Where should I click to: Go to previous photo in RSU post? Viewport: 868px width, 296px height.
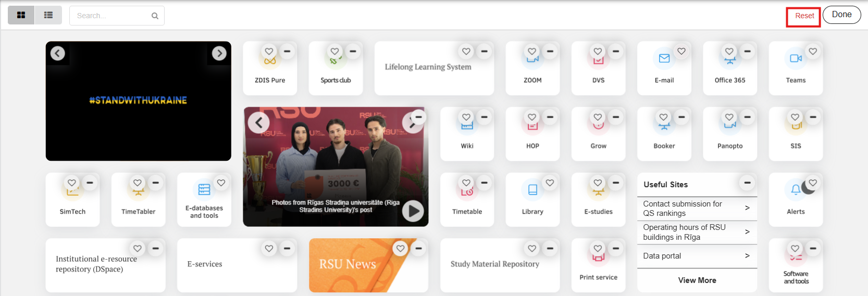click(258, 123)
